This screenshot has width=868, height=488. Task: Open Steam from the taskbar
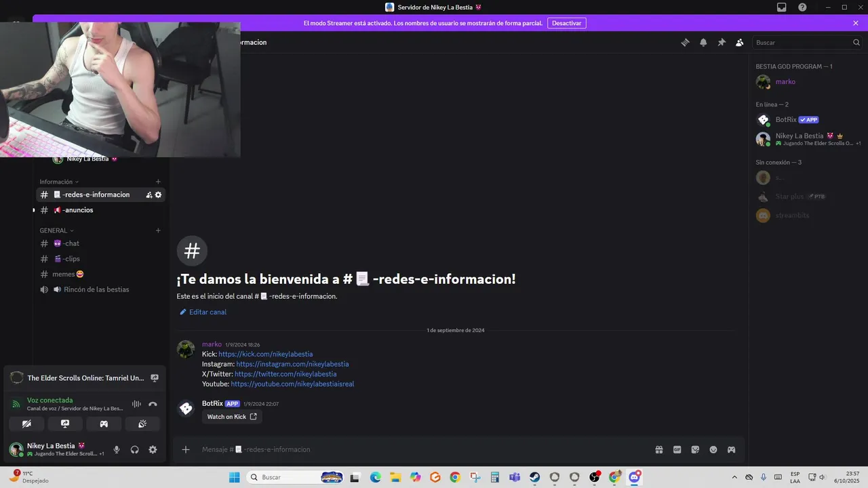coord(535,477)
